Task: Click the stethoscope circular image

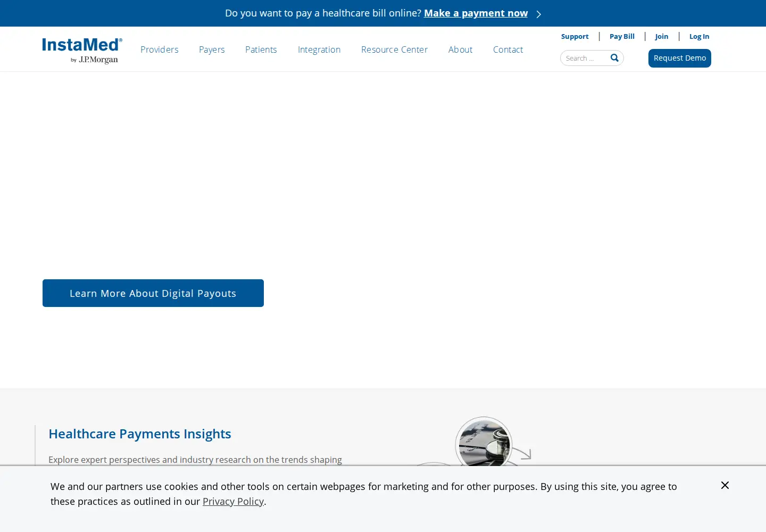Action: point(484,442)
